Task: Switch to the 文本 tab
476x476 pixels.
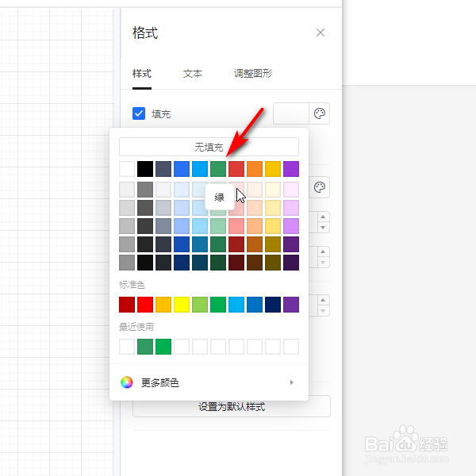Action: tap(193, 74)
